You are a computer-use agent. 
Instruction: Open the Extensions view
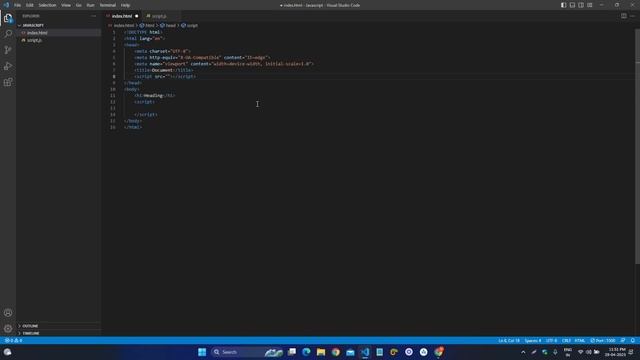coord(8,82)
